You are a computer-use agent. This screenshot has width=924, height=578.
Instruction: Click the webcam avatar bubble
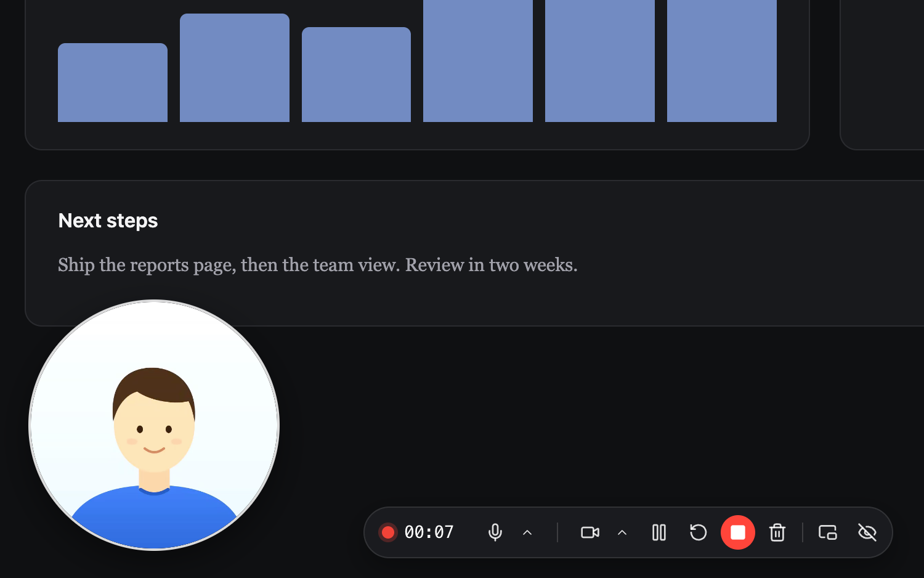coord(154,425)
